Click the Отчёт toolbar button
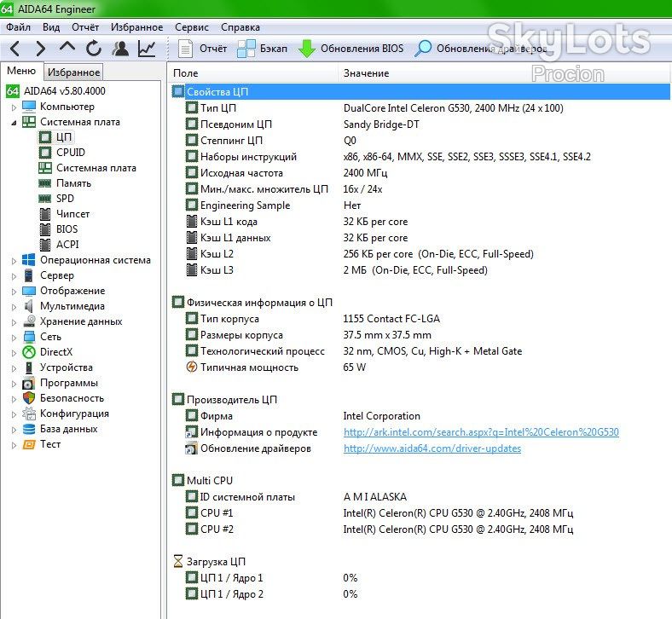 [203, 49]
